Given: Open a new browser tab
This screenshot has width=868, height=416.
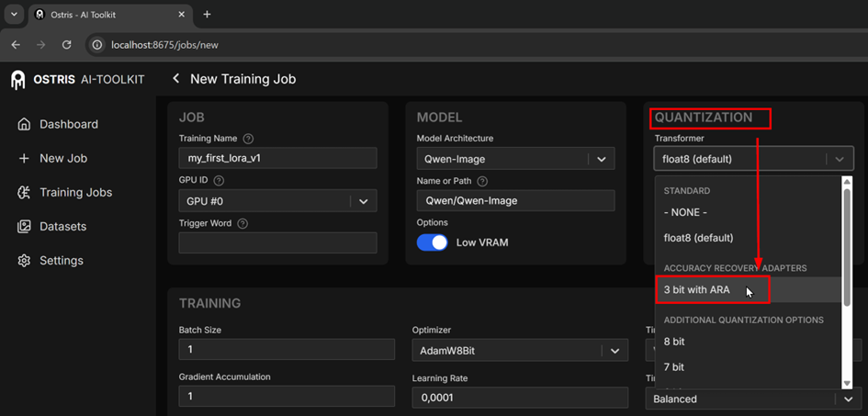Looking at the screenshot, I should [x=207, y=15].
